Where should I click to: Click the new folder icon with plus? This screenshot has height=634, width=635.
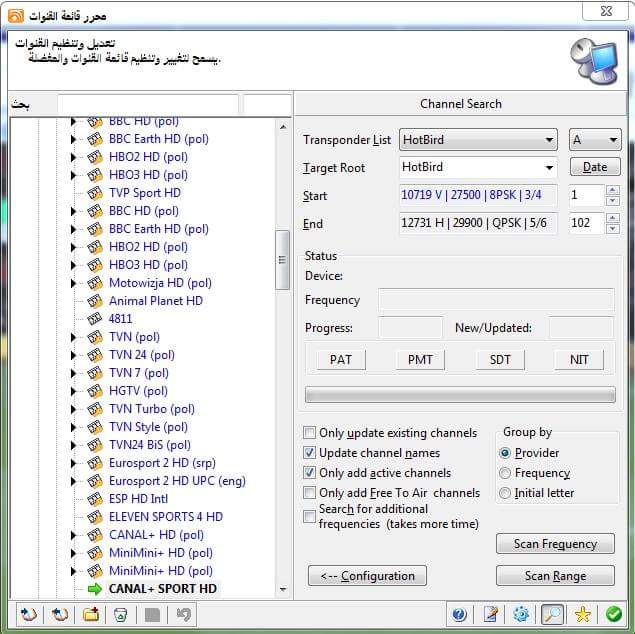coord(91,614)
